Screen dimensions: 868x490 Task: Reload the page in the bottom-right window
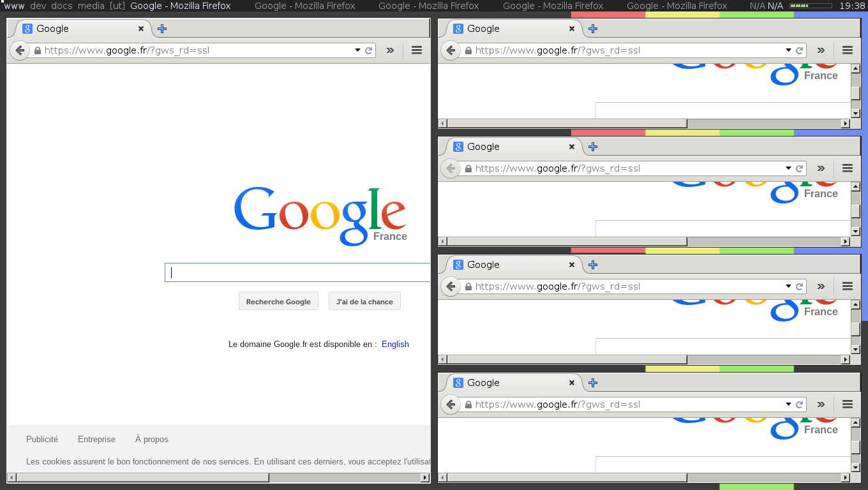(799, 405)
